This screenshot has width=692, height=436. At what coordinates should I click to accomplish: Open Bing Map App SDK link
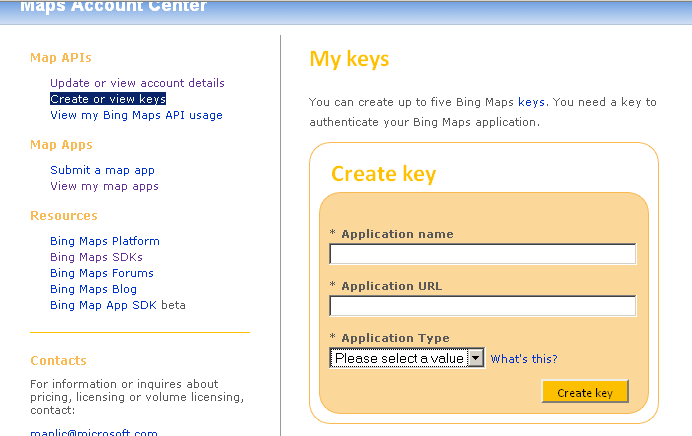click(x=103, y=305)
